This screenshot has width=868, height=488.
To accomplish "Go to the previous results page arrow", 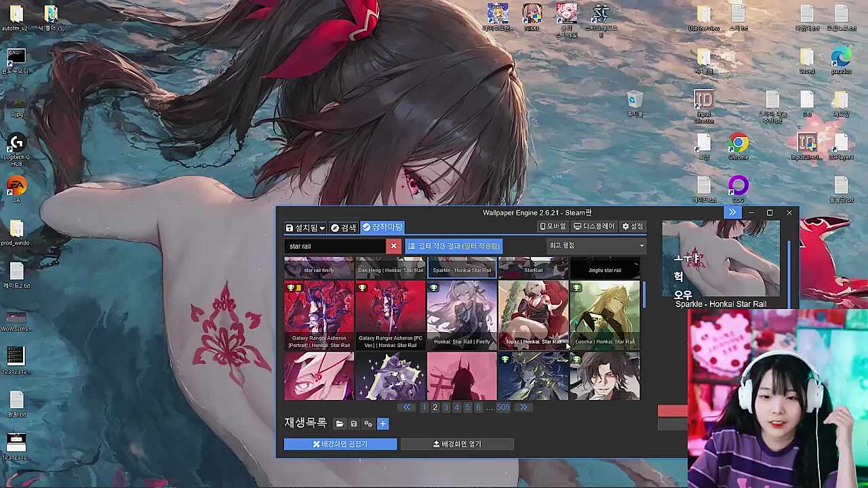I will point(407,407).
